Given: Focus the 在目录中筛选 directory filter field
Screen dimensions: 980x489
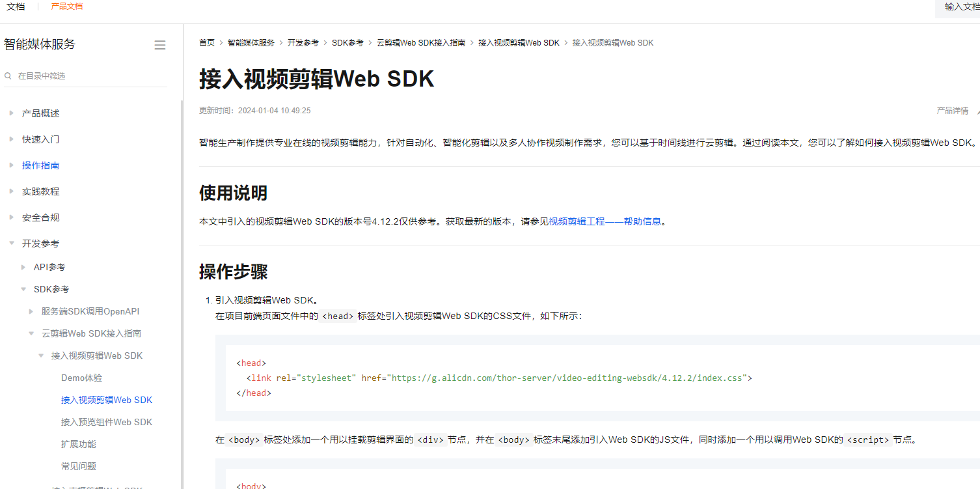Looking at the screenshot, I should pyautogui.click(x=85, y=76).
